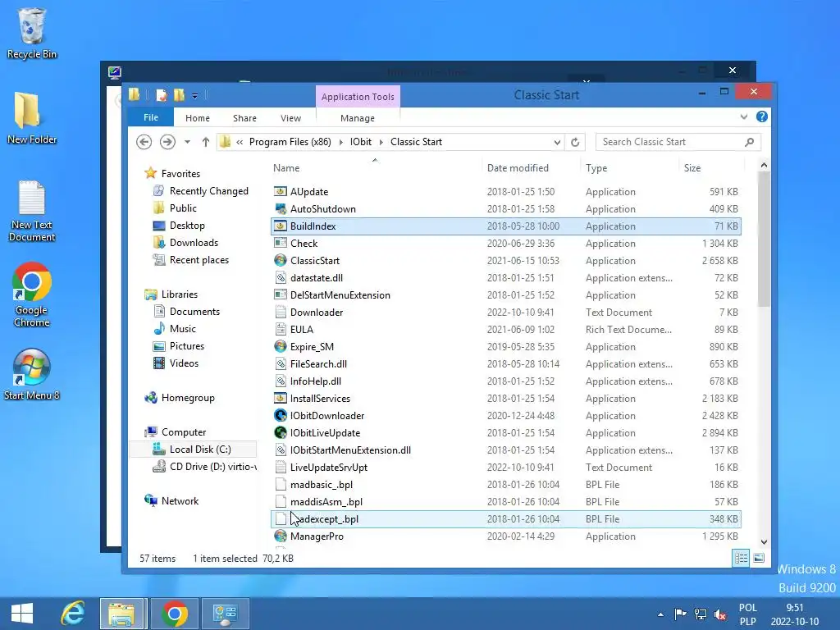Viewport: 840px width, 630px height.
Task: Click the Application Tools contextual tab
Action: tap(358, 97)
